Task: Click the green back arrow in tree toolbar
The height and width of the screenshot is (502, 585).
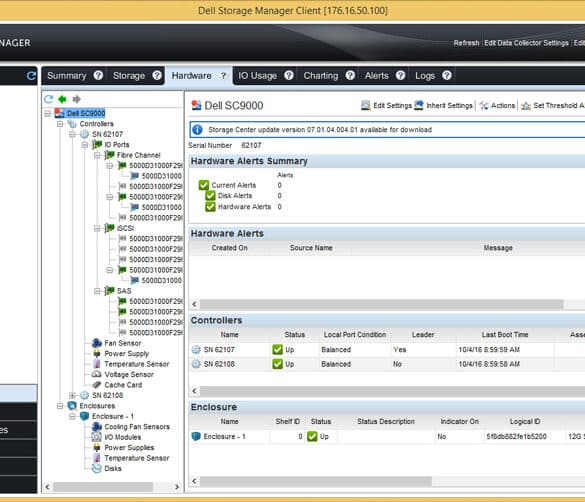Action: point(62,99)
